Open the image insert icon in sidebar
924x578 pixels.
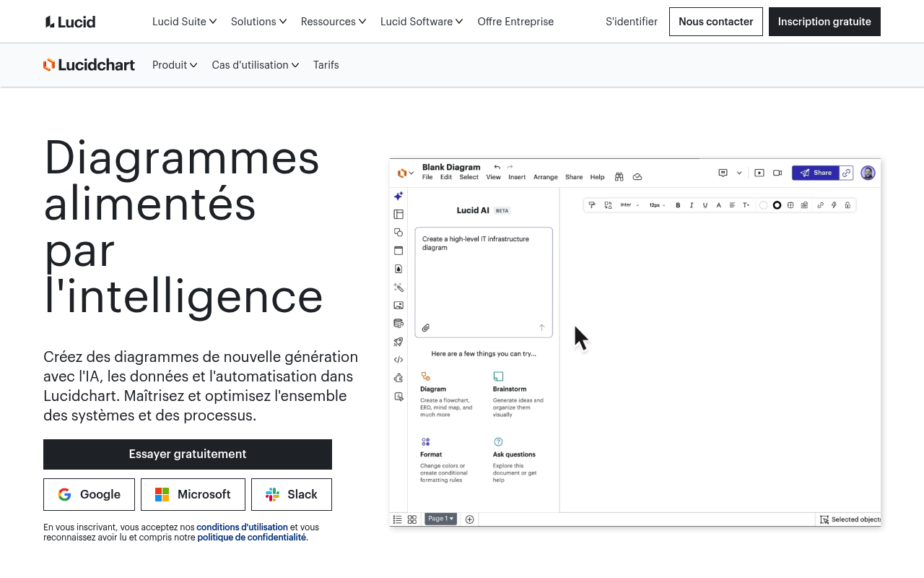(x=398, y=305)
